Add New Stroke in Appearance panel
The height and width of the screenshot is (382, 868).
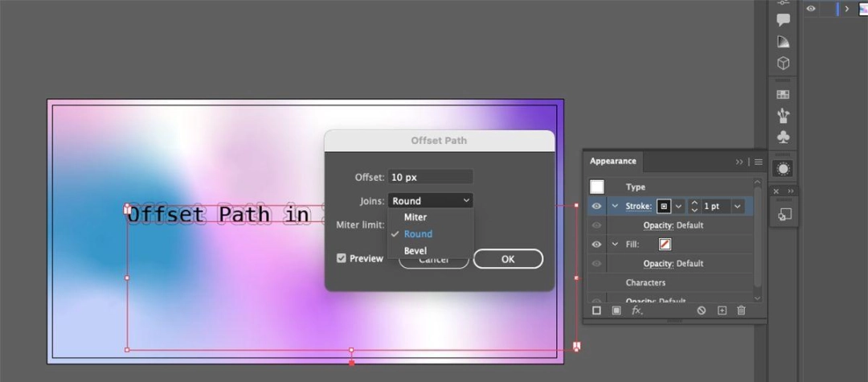596,310
